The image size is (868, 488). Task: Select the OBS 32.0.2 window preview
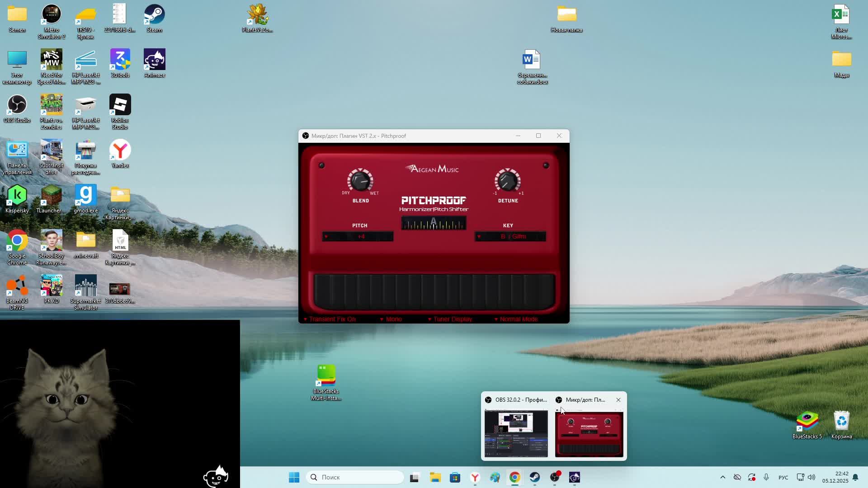(x=516, y=433)
